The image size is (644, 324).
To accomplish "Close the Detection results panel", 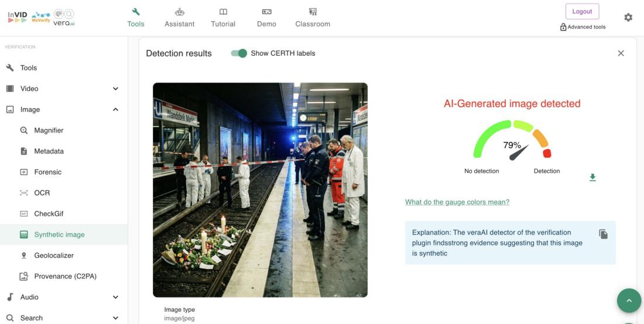I will [x=621, y=53].
